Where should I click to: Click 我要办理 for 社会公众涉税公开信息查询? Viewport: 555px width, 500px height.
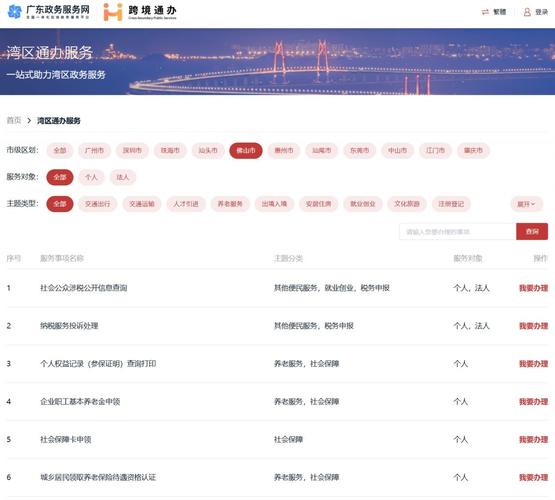pyautogui.click(x=533, y=288)
